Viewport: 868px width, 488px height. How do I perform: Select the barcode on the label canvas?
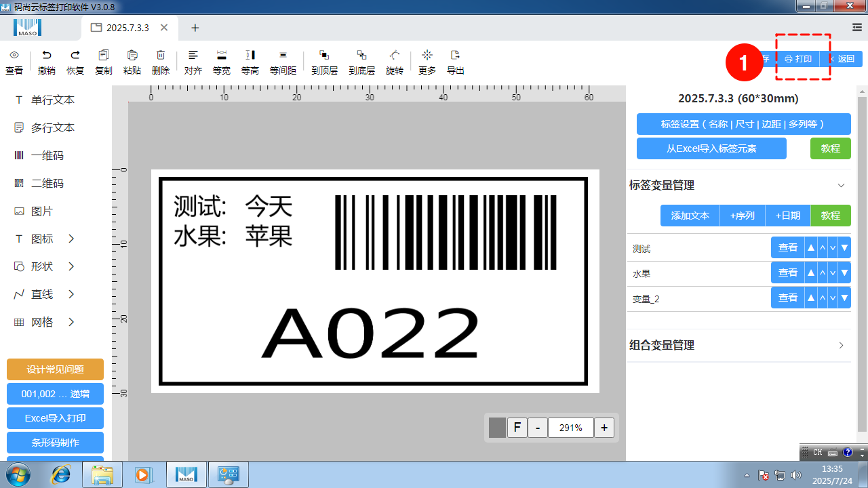(446, 232)
